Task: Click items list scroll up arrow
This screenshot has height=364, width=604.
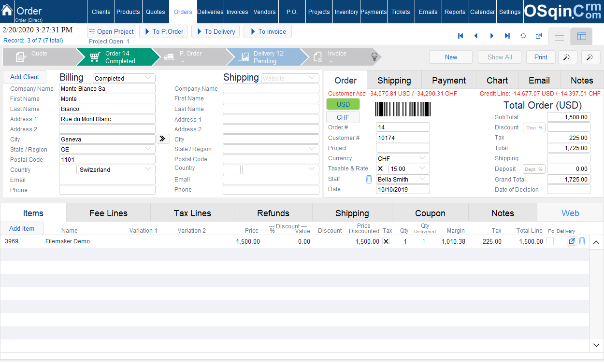Action: tap(596, 242)
